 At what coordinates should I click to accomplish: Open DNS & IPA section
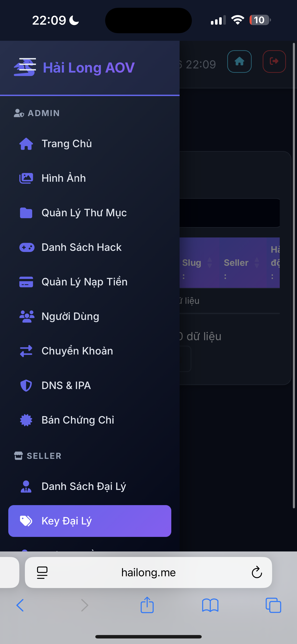point(66,385)
